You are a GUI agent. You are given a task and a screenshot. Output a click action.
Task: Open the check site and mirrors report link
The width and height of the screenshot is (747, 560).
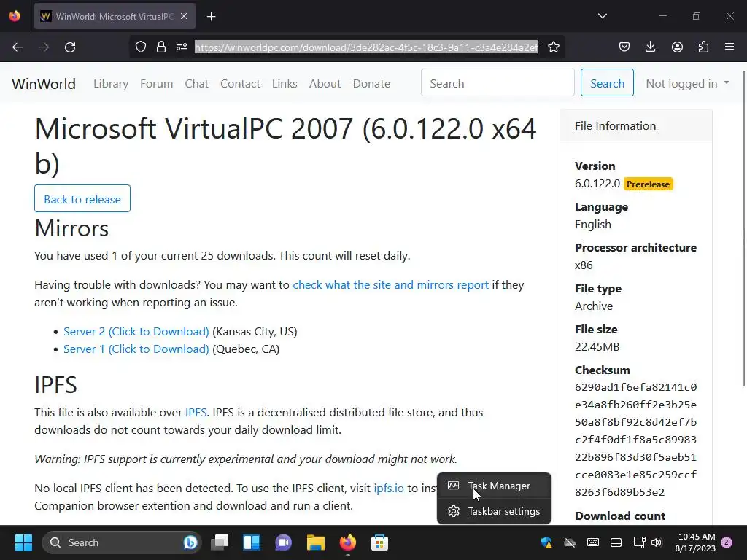tap(391, 285)
